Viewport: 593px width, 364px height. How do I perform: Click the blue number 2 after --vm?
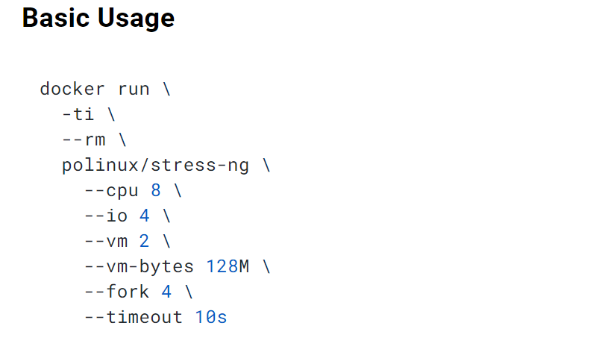point(145,242)
